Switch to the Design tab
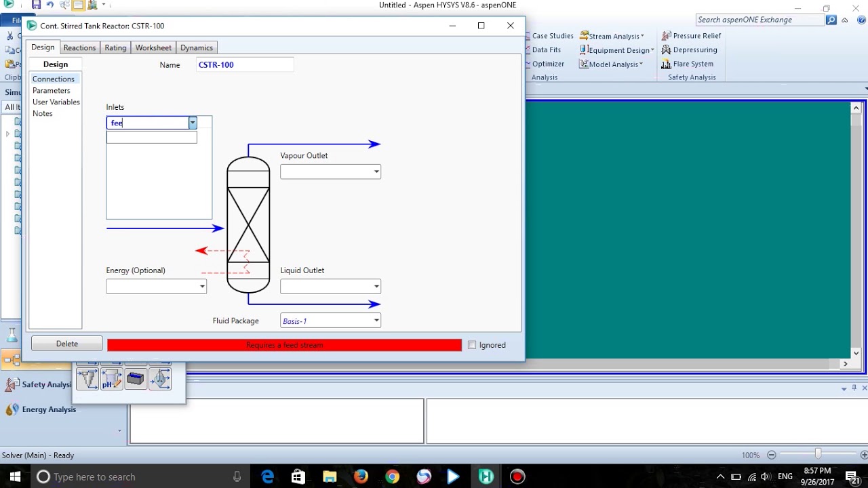 (43, 47)
